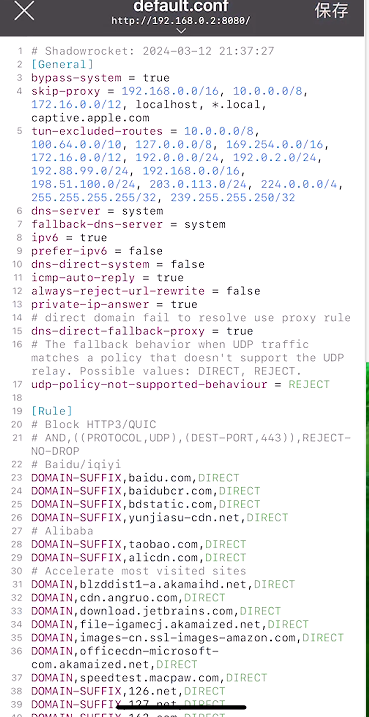Select the baidu.com DIRECT rule
This screenshot has height=717, width=369.
(135, 477)
